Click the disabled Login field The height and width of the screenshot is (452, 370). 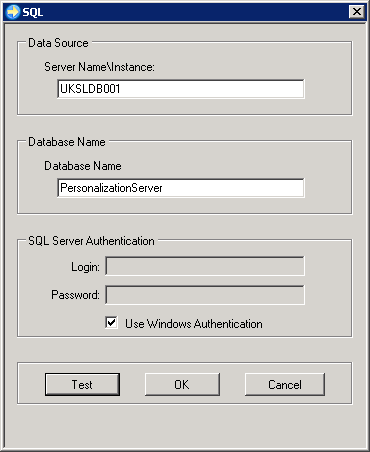(x=205, y=266)
